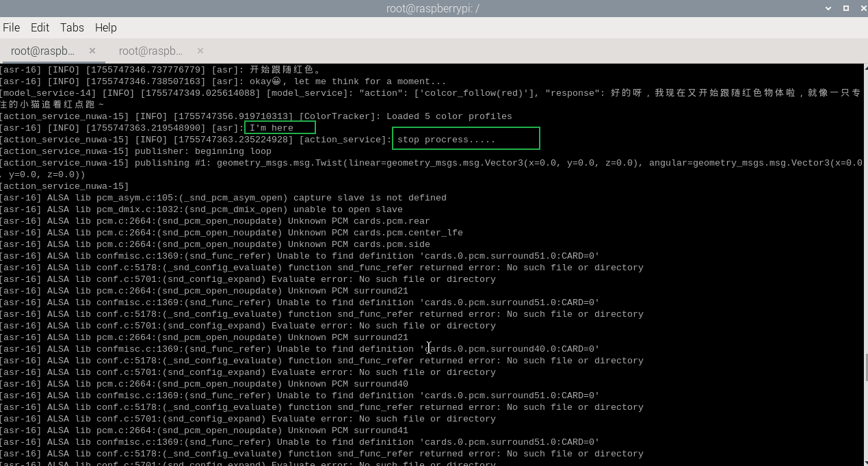This screenshot has height=466, width=868.
Task: Click the "publisher: beginning loop" line
Action: pyautogui.click(x=135, y=151)
